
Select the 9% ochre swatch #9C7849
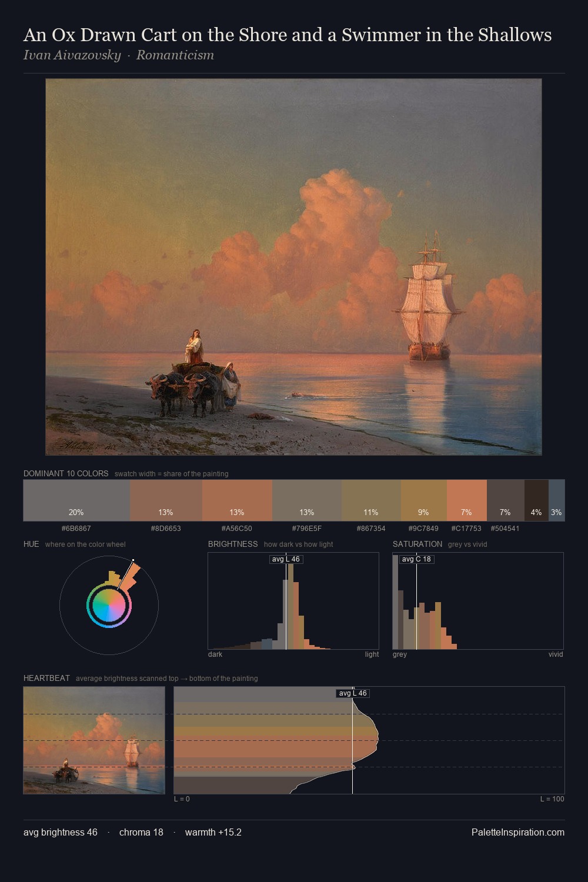click(424, 500)
